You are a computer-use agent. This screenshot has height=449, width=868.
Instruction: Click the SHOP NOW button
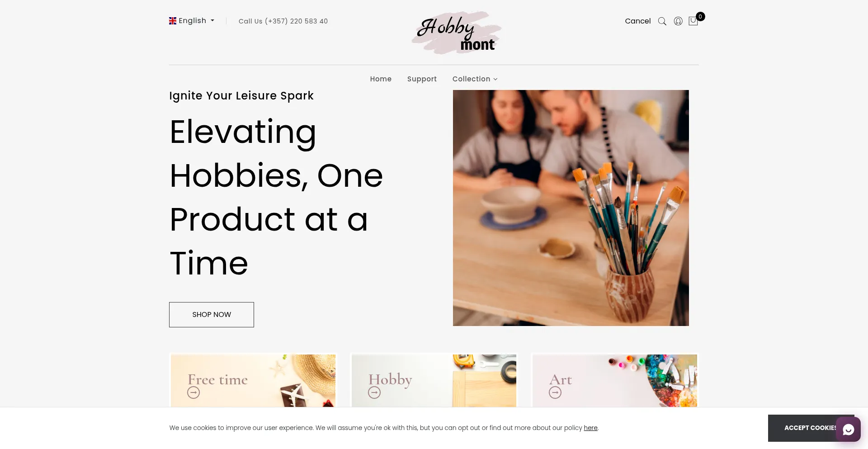pyautogui.click(x=212, y=315)
